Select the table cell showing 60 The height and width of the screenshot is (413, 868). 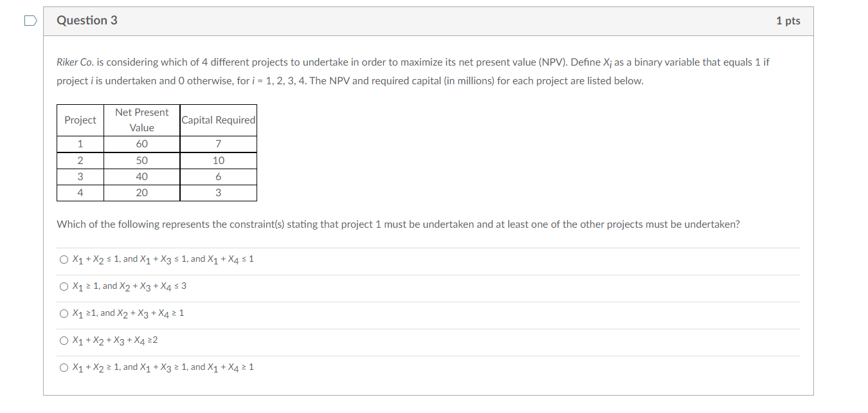pyautogui.click(x=141, y=143)
